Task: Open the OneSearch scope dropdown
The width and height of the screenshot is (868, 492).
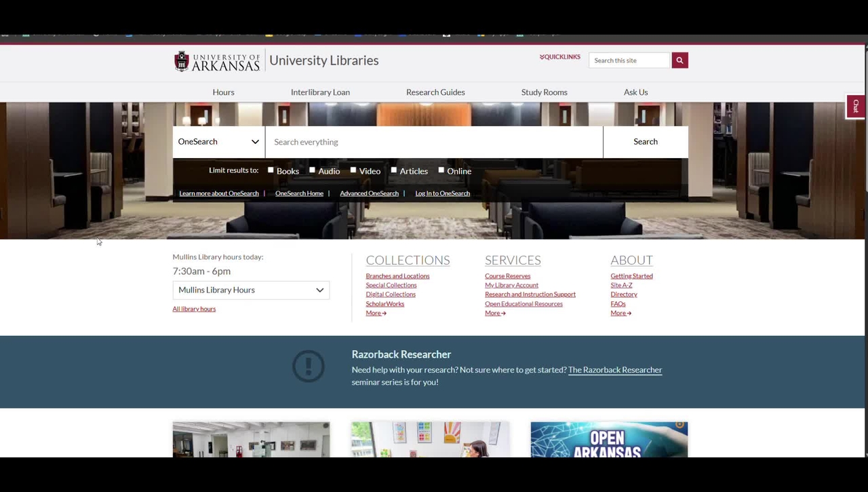Action: (218, 142)
